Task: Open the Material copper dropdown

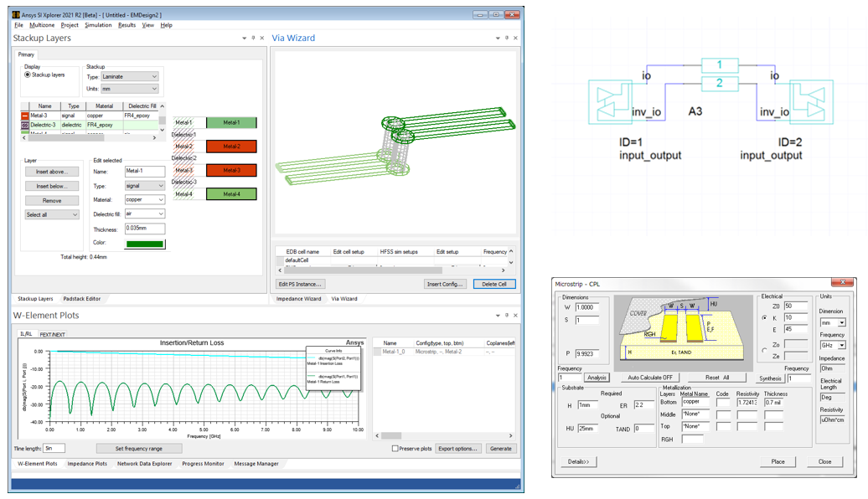Action: (144, 200)
